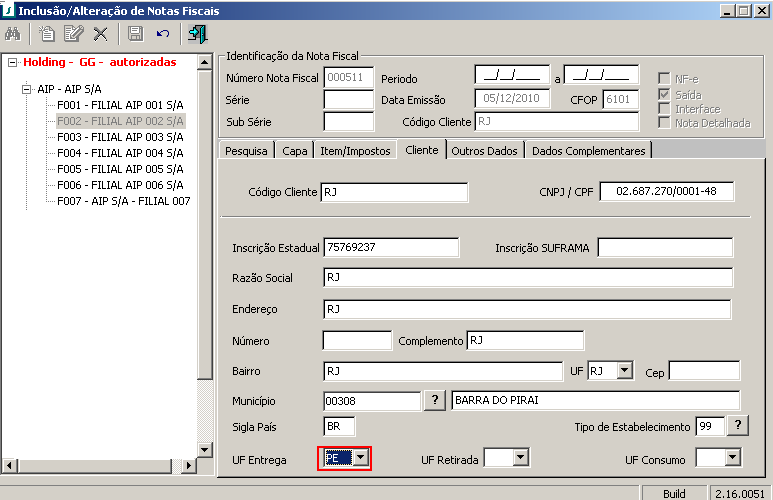This screenshot has height=500, width=773.
Task: Click the exit door icon
Action: [x=197, y=34]
